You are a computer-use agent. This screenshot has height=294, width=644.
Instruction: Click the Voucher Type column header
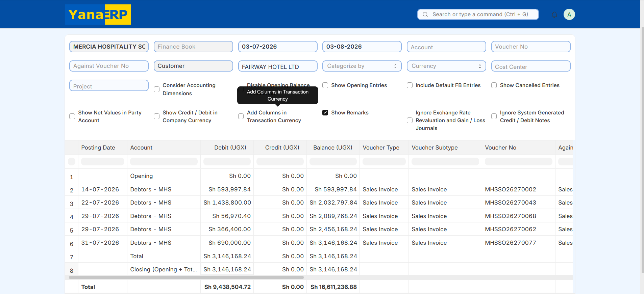[381, 148]
